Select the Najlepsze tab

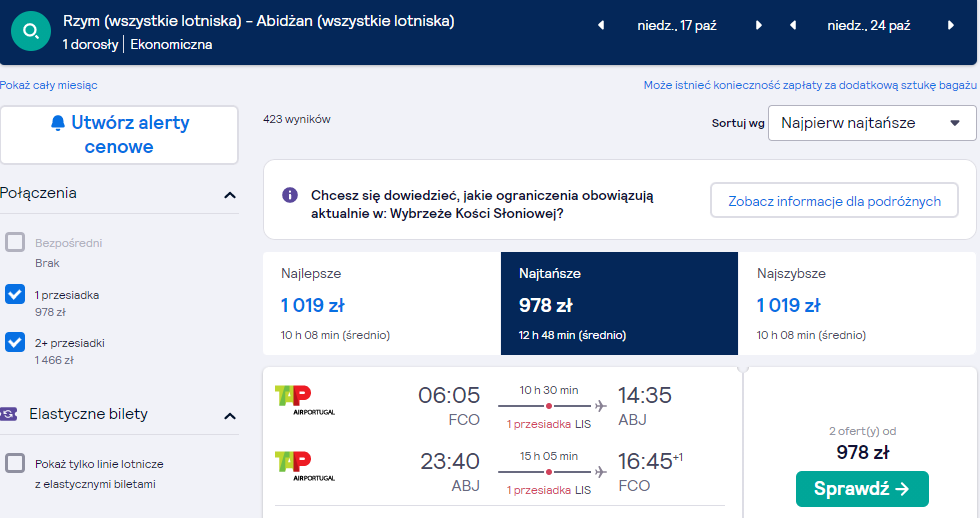point(382,304)
